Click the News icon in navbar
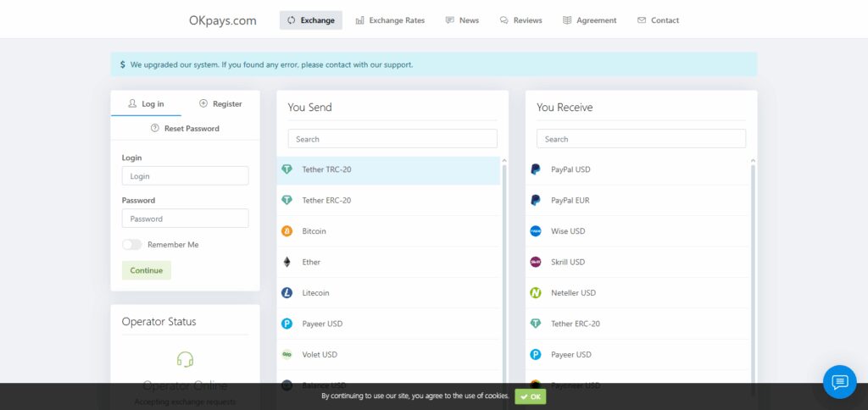This screenshot has width=868, height=410. 450,20
